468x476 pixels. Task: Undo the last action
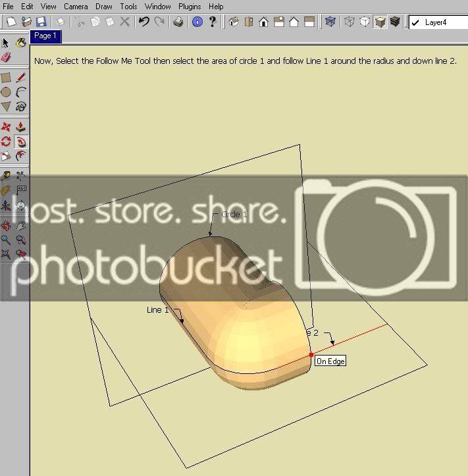click(x=144, y=22)
